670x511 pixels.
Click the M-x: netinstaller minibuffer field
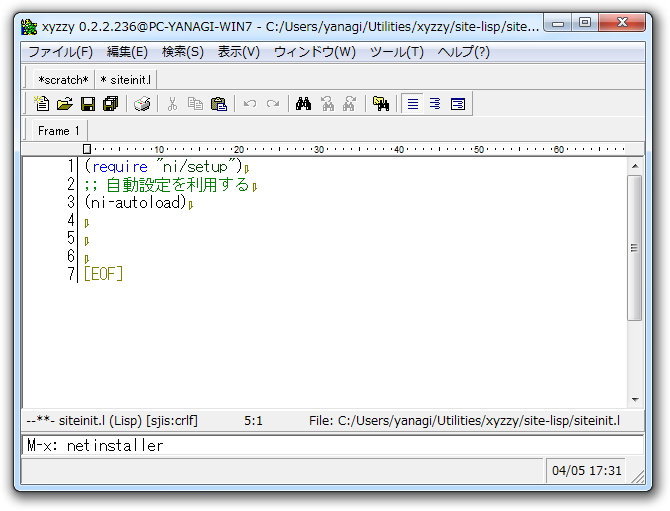coord(332,445)
